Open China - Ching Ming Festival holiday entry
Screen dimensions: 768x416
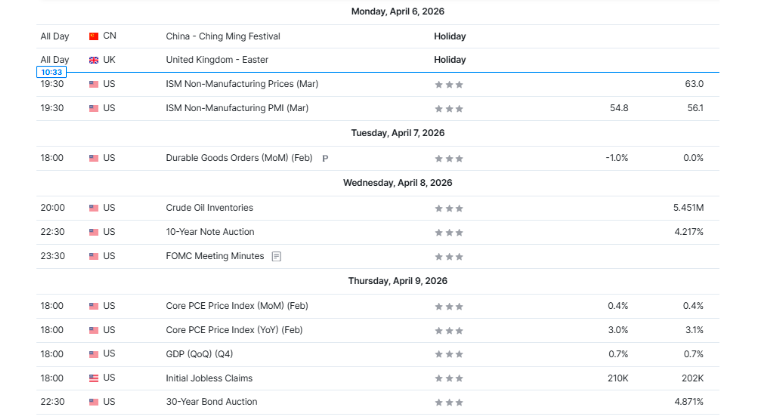point(223,36)
